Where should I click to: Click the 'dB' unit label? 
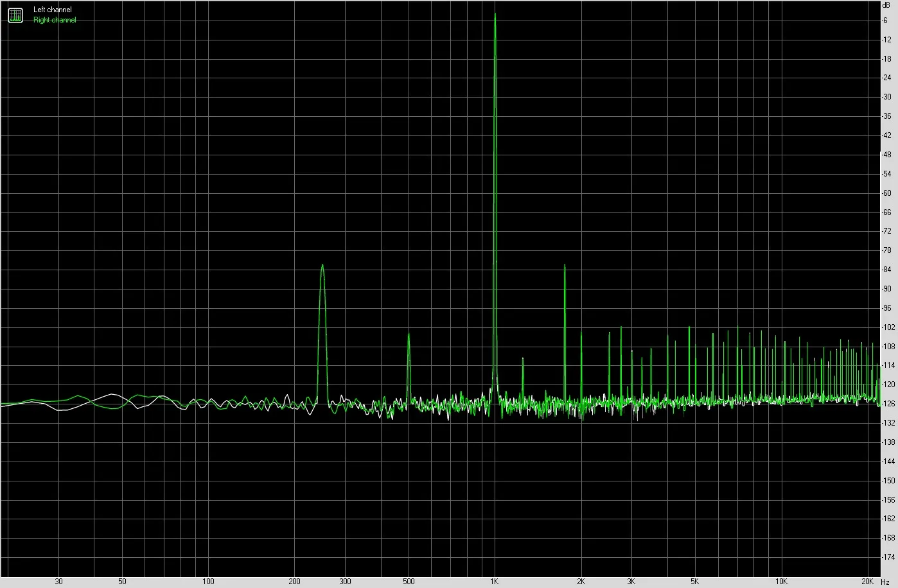click(886, 4)
